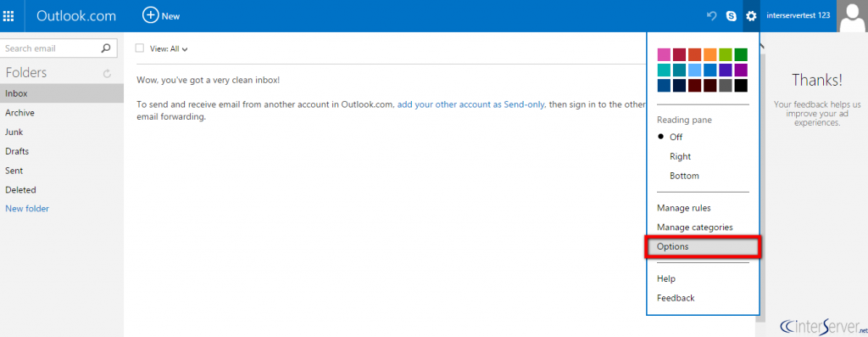Pick the crimson theme color swatch
This screenshot has width=868, height=337.
click(679, 54)
